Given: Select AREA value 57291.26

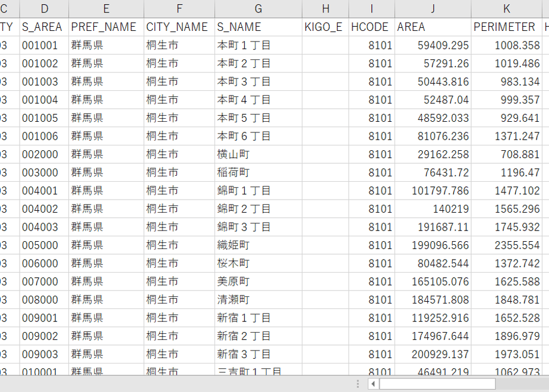Looking at the screenshot, I should point(433,64).
